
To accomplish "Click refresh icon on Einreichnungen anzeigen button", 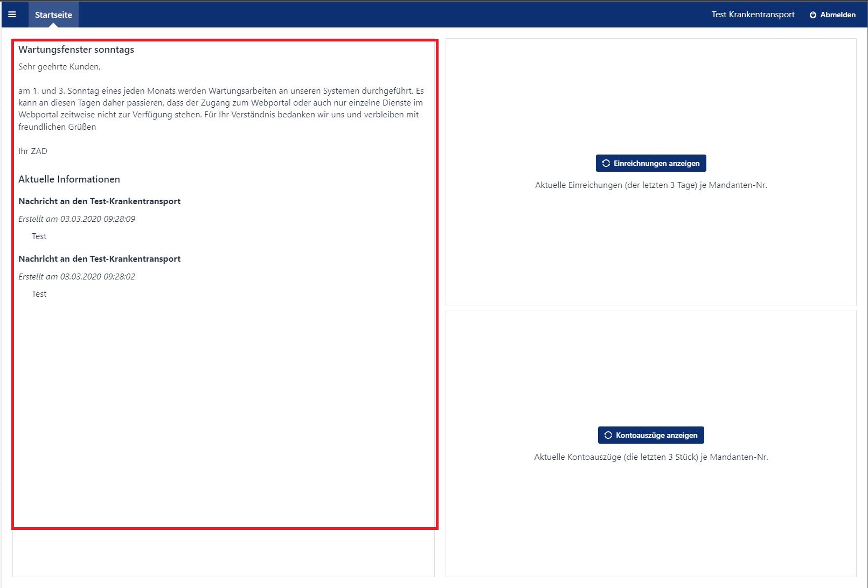I will [606, 163].
